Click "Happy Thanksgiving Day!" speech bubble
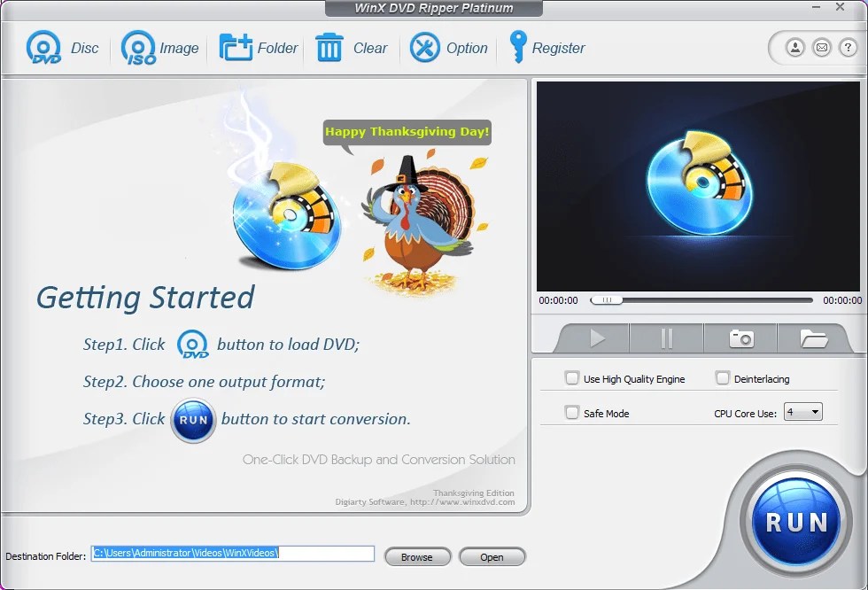 click(x=407, y=132)
